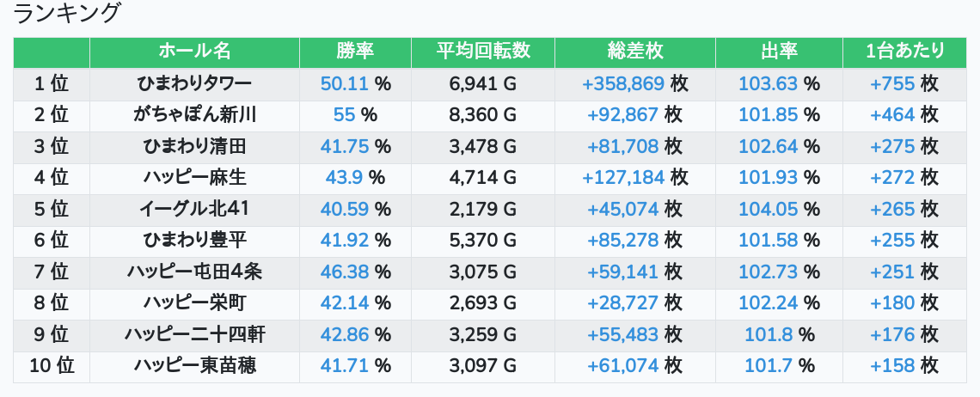Click the +272 per-machine link for ハッピー麻生
Screen dimensions: 980x397
tap(892, 178)
